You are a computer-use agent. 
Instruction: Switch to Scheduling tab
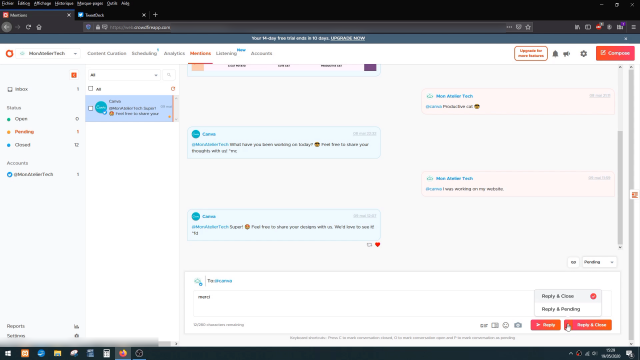(x=144, y=53)
